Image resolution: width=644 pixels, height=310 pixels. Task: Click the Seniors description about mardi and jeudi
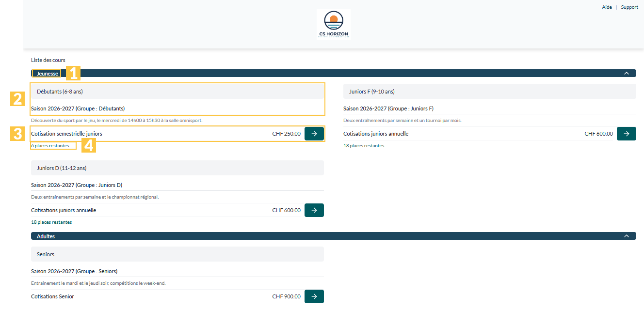[98, 283]
